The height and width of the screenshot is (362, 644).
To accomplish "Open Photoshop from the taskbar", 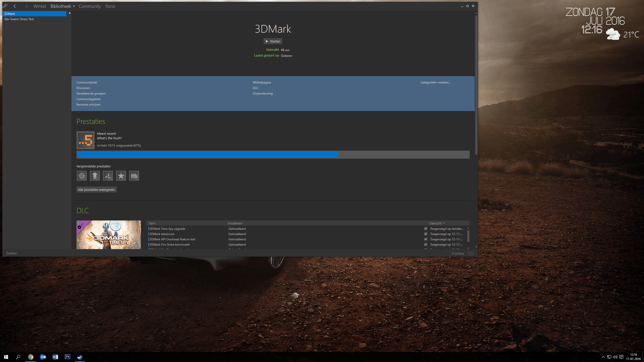I will click(x=67, y=357).
